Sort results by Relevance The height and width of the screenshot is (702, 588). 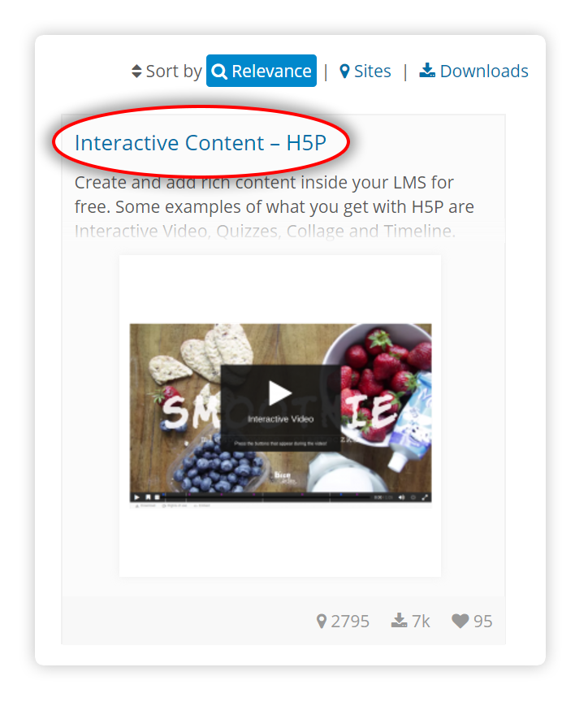[x=262, y=71]
